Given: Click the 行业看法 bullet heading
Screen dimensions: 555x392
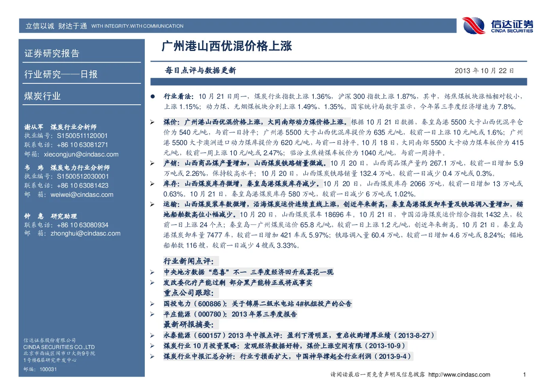Looking at the screenshot, I should point(178,96).
